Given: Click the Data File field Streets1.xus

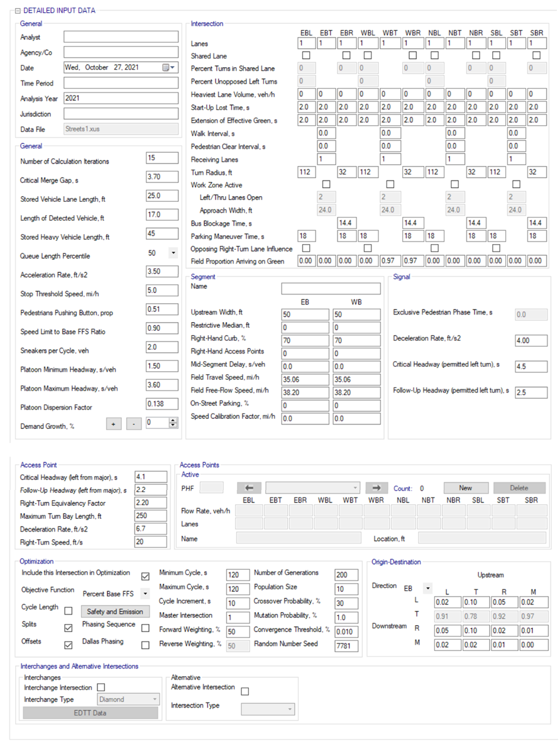Looking at the screenshot, I should (121, 129).
